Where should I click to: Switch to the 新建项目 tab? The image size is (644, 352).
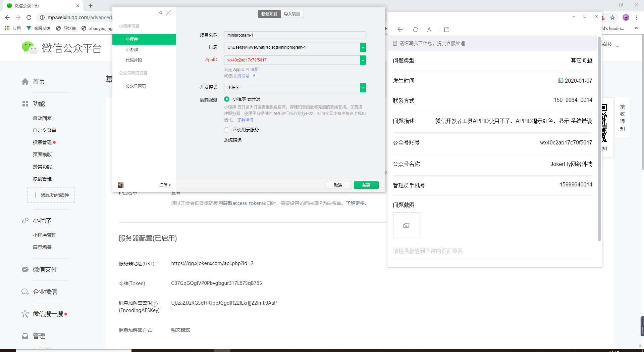(269, 14)
